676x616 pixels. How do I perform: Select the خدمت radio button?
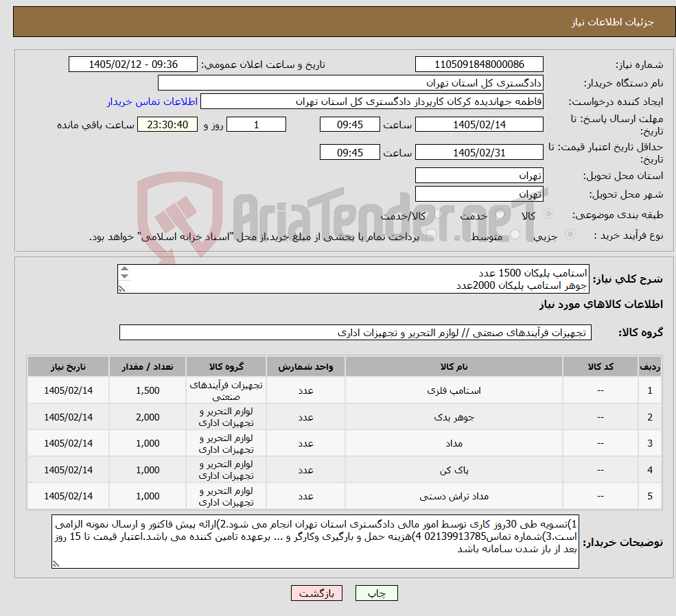tap(500, 213)
